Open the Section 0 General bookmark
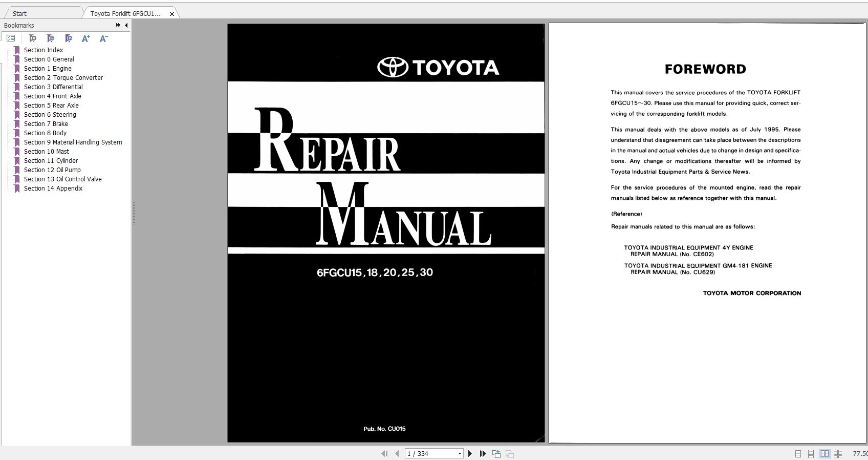The image size is (868, 460). click(x=49, y=59)
